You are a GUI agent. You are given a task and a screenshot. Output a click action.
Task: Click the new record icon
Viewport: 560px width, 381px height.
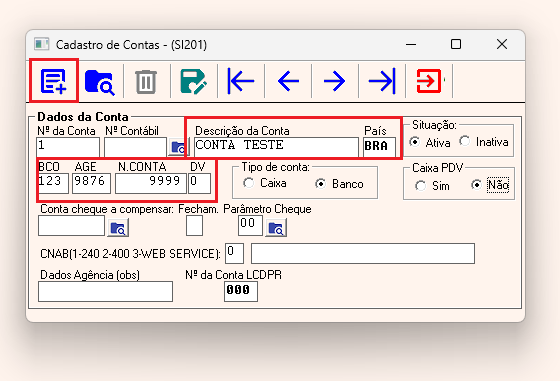(54, 81)
